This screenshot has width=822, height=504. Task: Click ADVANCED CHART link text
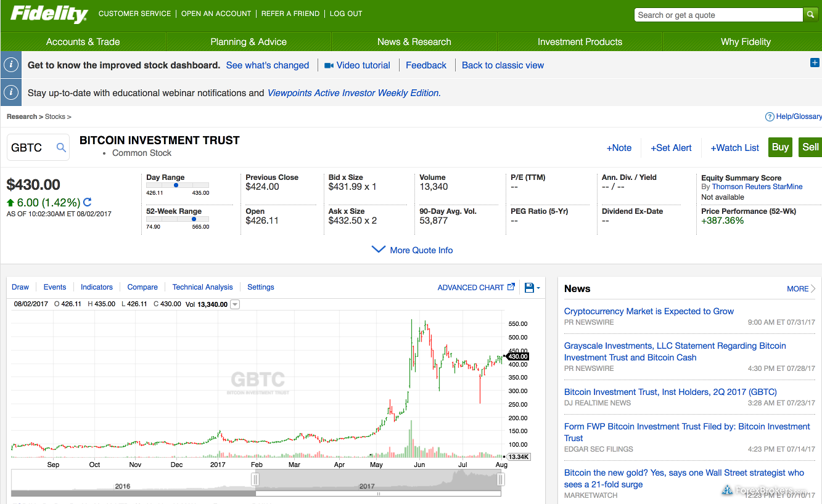tap(471, 288)
